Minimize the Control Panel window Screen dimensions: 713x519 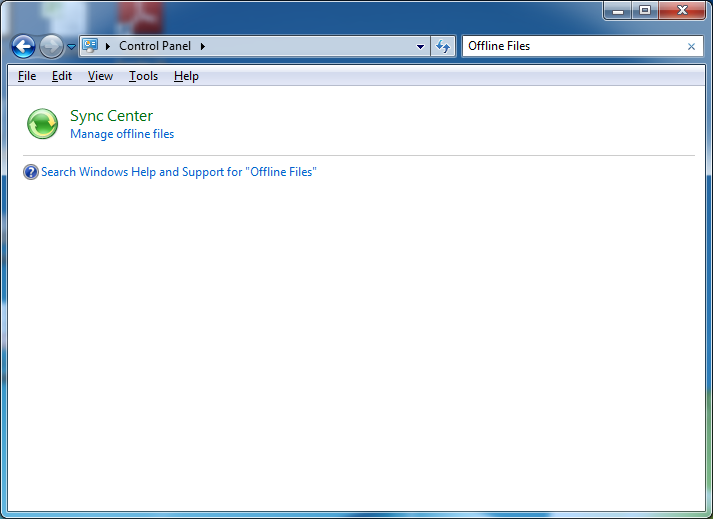coord(618,10)
